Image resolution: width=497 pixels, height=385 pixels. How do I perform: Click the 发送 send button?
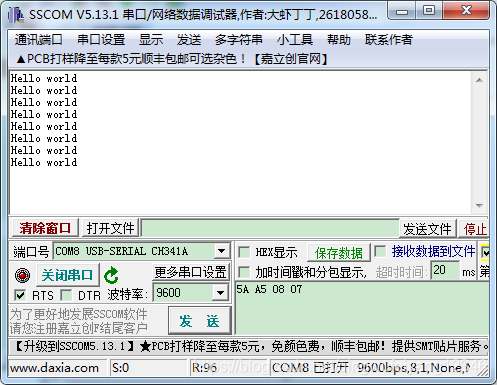[199, 321]
